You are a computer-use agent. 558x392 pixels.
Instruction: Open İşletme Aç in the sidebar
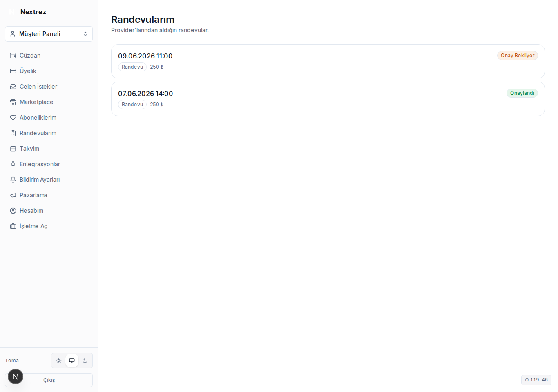(49, 226)
